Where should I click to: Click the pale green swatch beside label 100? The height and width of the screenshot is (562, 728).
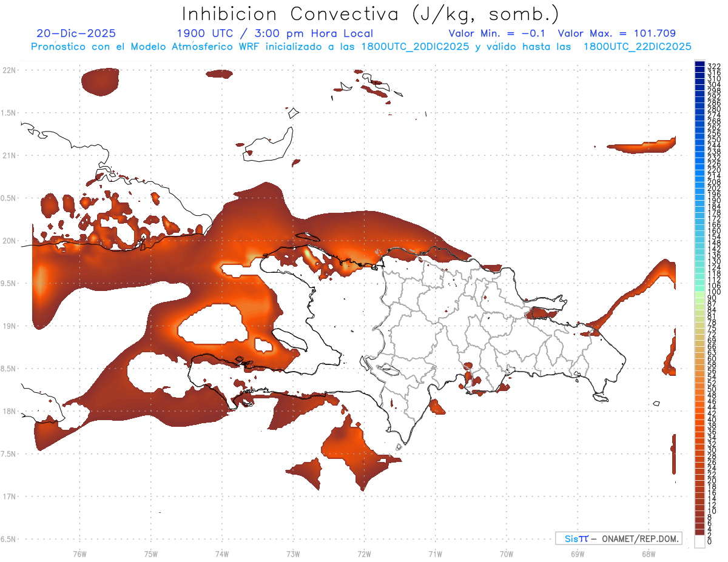click(x=699, y=293)
